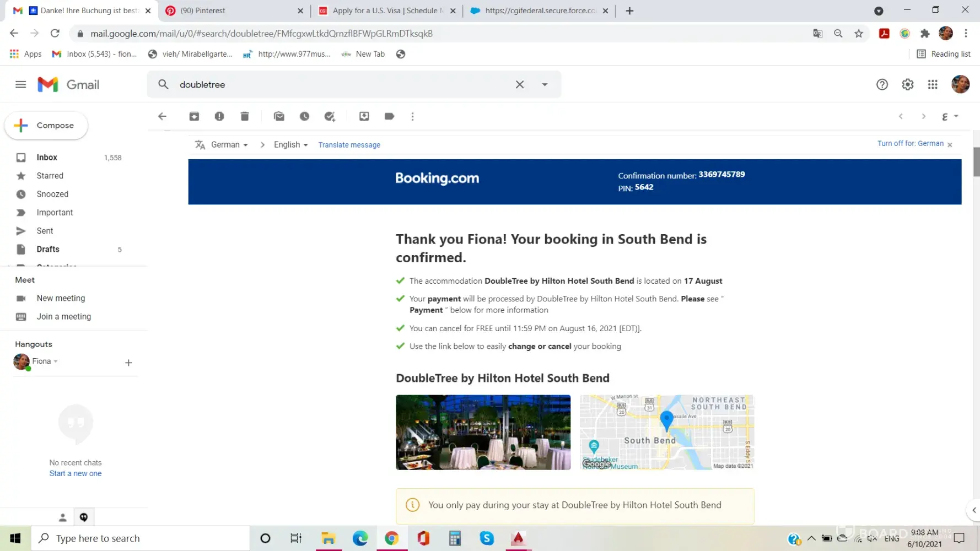Image resolution: width=980 pixels, height=551 pixels.
Task: Expand the German source language dropdown
Action: [x=229, y=145]
